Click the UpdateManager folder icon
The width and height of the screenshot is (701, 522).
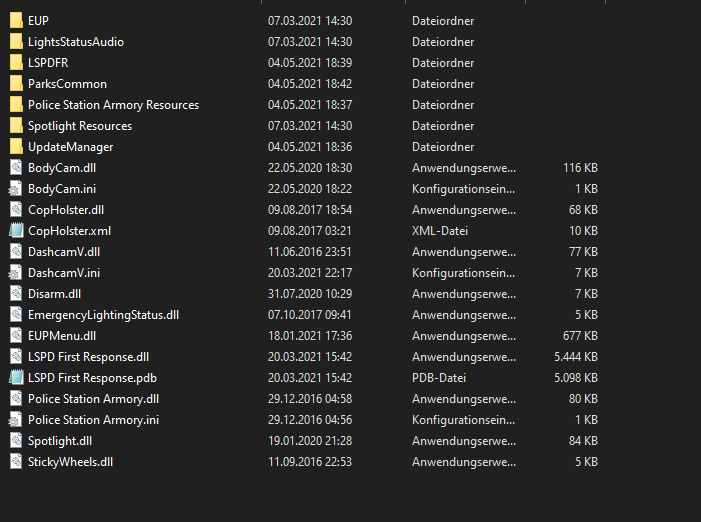point(15,147)
